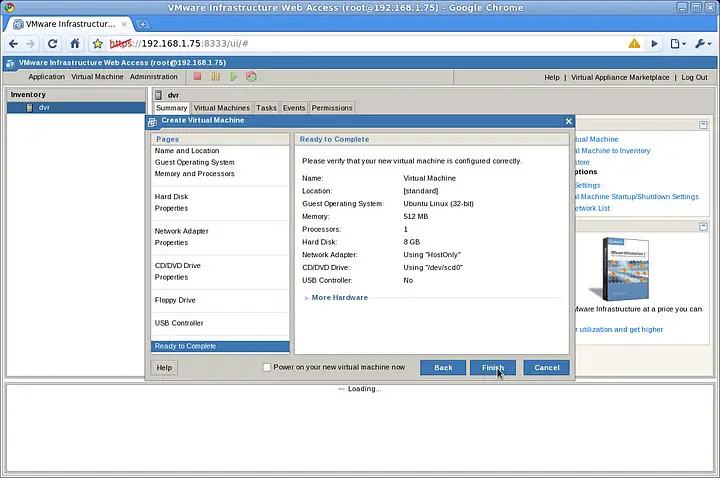The height and width of the screenshot is (478, 720).
Task: Open Virtual Appliance Marketplace link
Action: point(620,77)
